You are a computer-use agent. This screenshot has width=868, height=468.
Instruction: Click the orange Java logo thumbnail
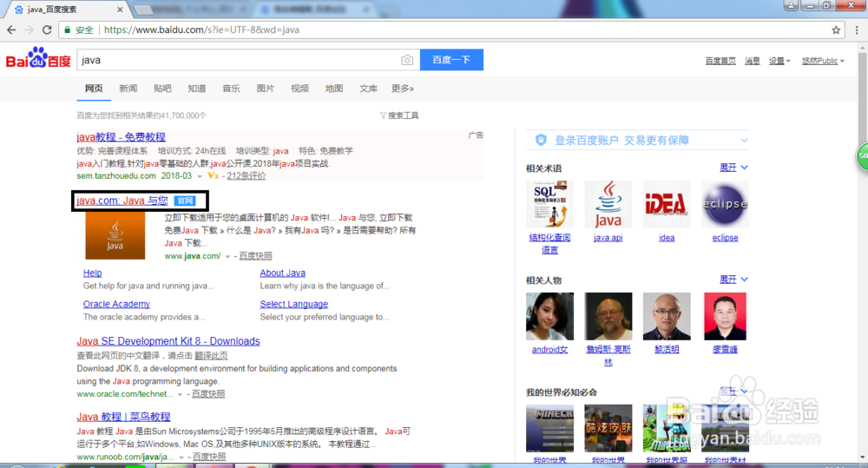point(115,235)
